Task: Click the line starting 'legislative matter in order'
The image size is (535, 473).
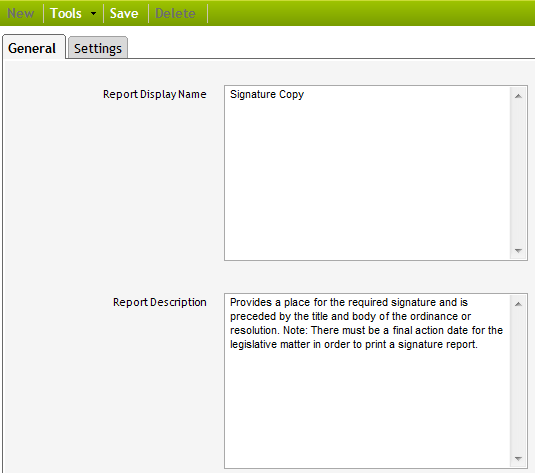Action: [353, 344]
